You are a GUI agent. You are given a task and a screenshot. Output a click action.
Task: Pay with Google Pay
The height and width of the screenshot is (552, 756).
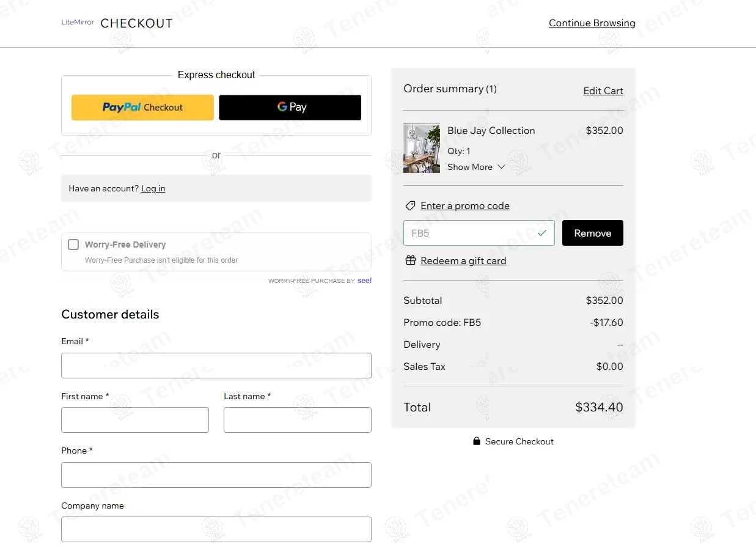tap(290, 108)
